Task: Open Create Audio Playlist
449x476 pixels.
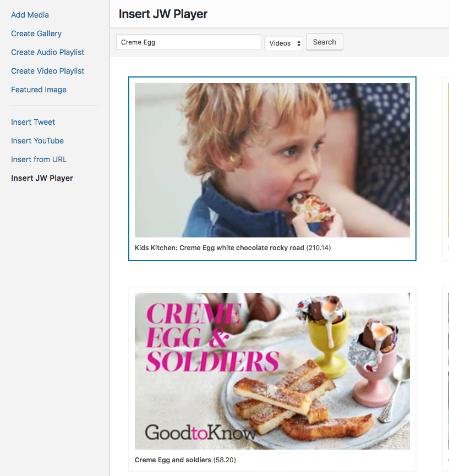Action: tap(47, 52)
